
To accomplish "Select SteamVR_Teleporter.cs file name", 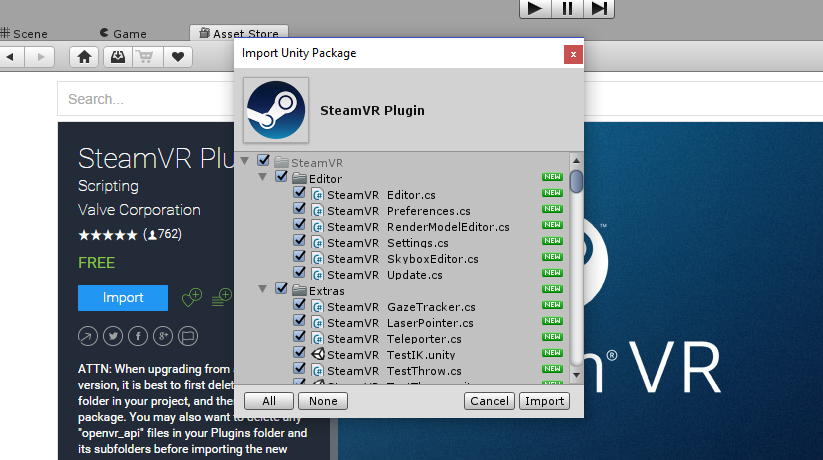I will [395, 339].
